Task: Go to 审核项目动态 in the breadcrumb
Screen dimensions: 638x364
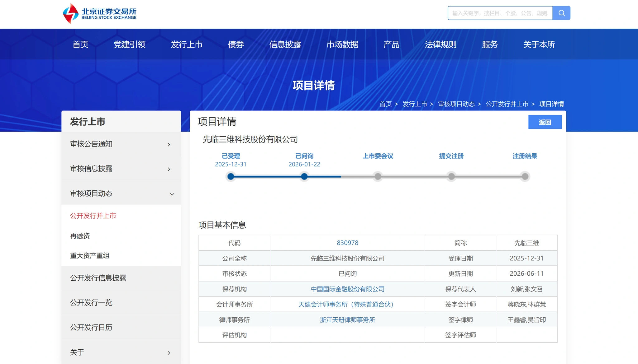Action: click(456, 104)
